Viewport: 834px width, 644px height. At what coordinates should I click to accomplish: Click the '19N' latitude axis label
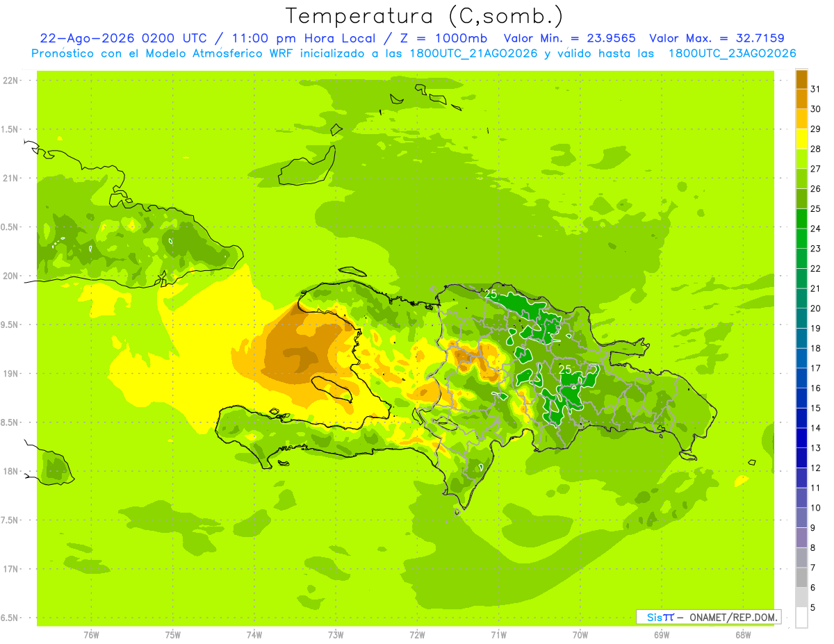(x=10, y=374)
